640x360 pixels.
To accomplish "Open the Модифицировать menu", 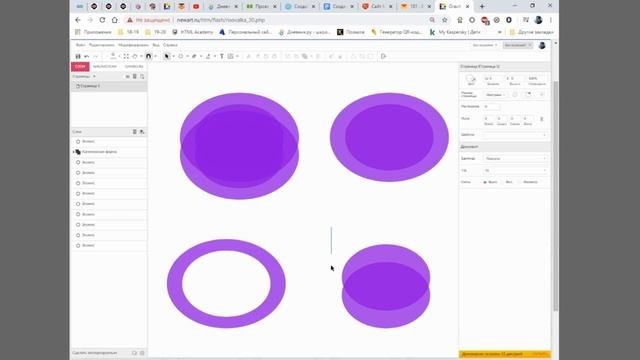I will point(133,45).
